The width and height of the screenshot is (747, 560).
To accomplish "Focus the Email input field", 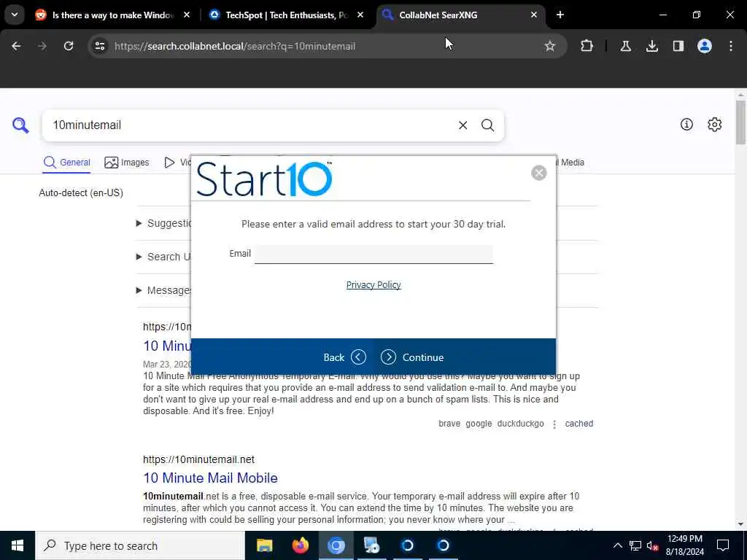I will 373,254.
